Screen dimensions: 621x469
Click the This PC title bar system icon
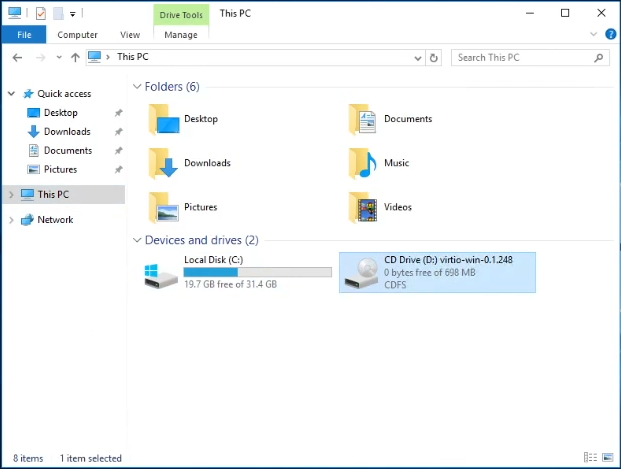tap(15, 13)
